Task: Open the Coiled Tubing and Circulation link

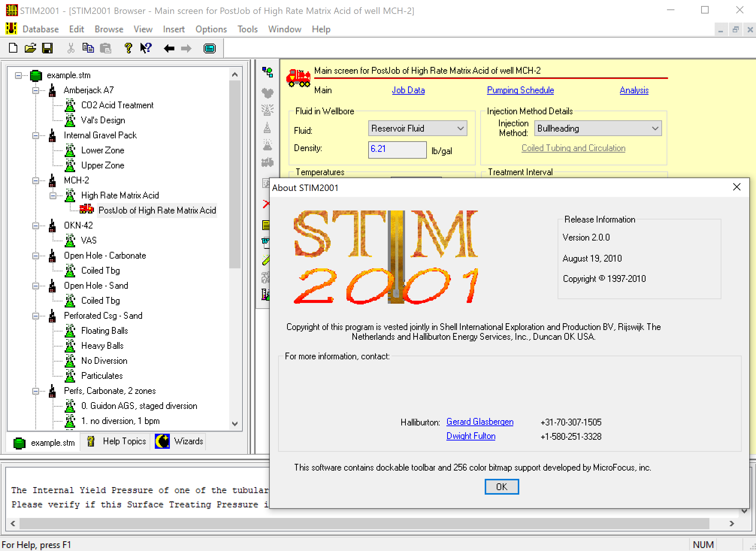Action: [573, 148]
